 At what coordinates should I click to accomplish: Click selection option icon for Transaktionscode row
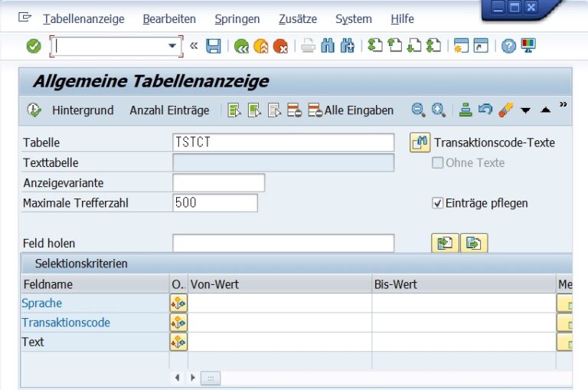(178, 323)
